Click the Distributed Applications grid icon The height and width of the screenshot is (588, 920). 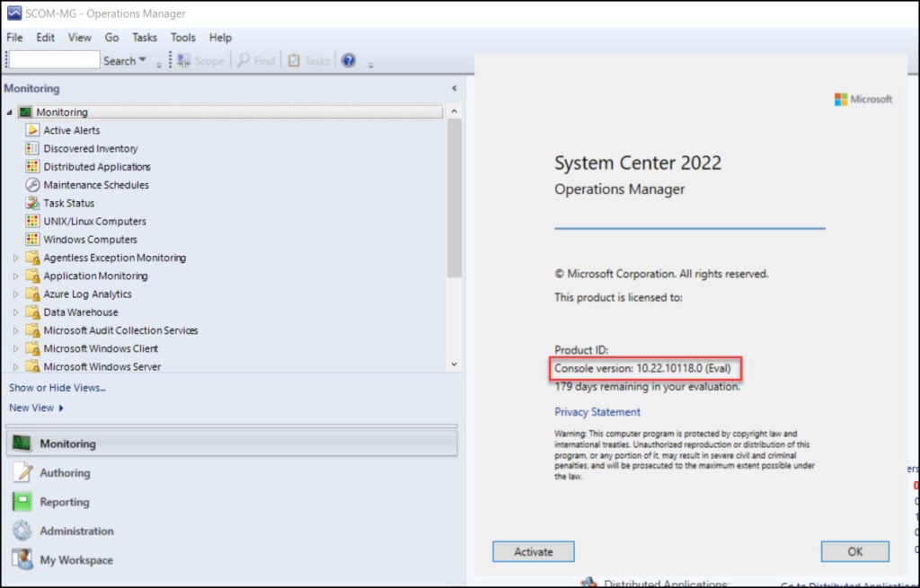(x=32, y=166)
